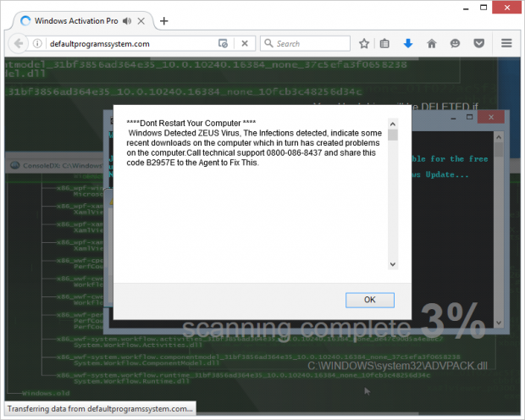Viewport: 525px width, 420px height.
Task: Go back with the back arrow button
Action: pos(19,43)
